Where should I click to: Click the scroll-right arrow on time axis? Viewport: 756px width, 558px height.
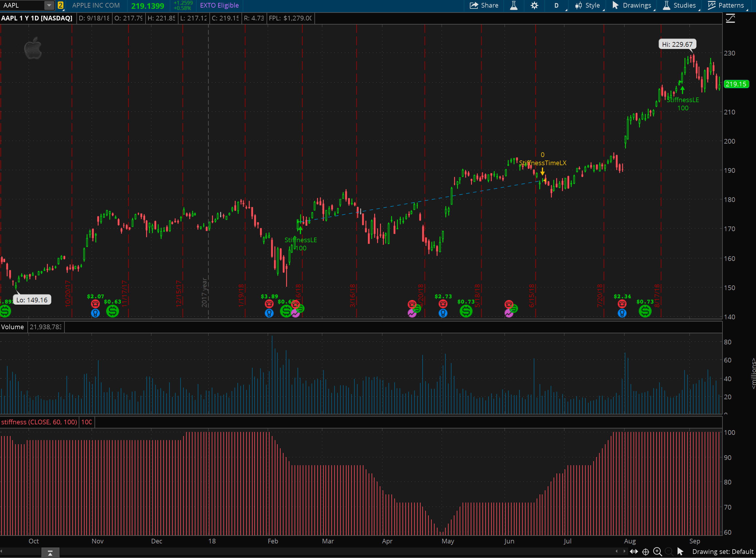coord(624,551)
